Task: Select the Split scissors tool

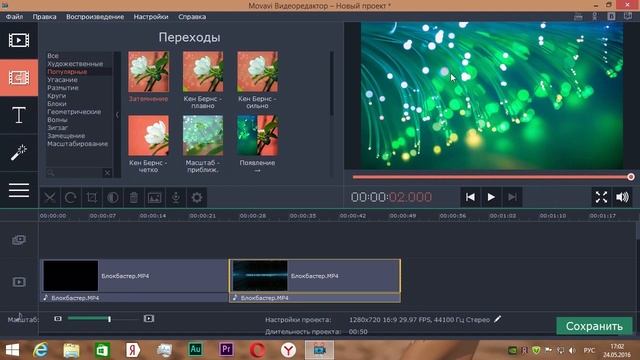Action: pyautogui.click(x=50, y=198)
